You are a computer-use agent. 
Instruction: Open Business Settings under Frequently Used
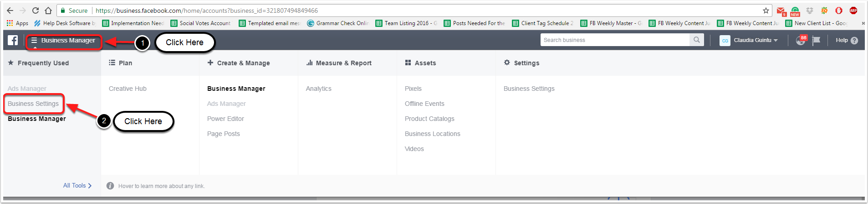pos(33,104)
